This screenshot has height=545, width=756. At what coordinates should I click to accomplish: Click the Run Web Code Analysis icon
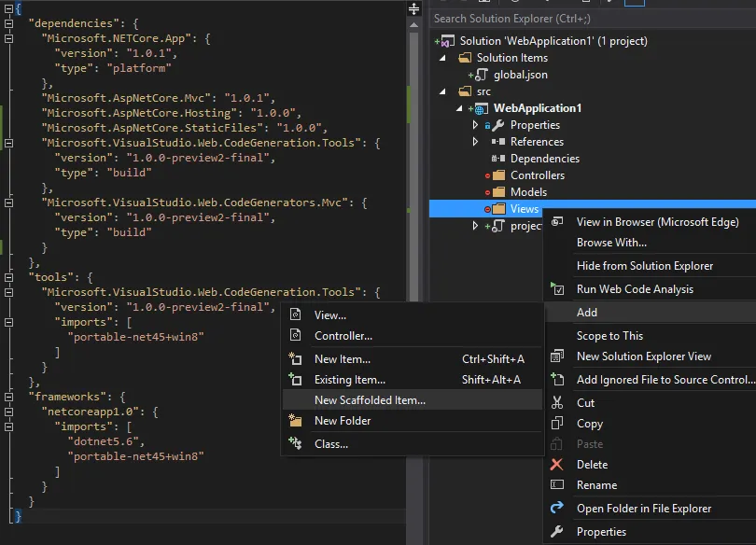click(557, 288)
